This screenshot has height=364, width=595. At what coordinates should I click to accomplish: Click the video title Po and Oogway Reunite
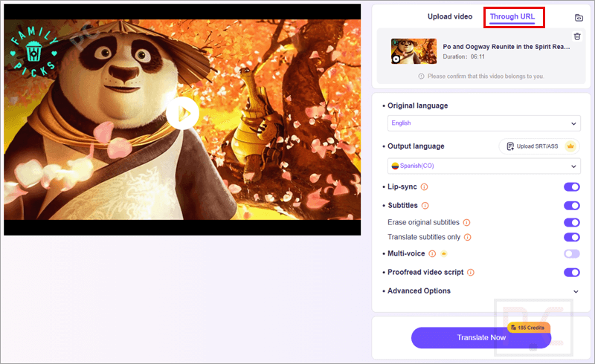point(506,47)
